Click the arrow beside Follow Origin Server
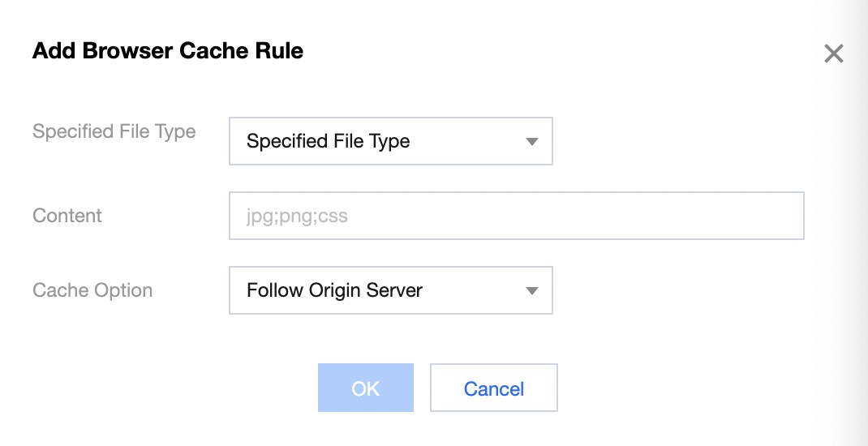 click(532, 290)
